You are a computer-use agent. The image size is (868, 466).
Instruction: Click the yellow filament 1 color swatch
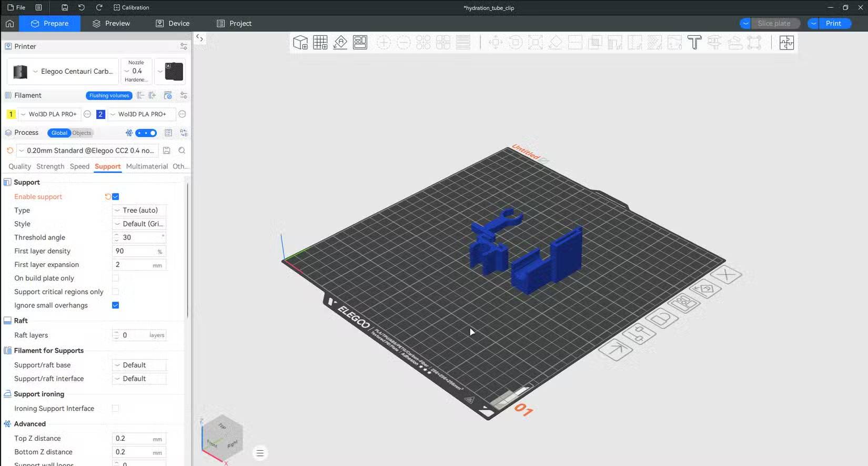(11, 114)
